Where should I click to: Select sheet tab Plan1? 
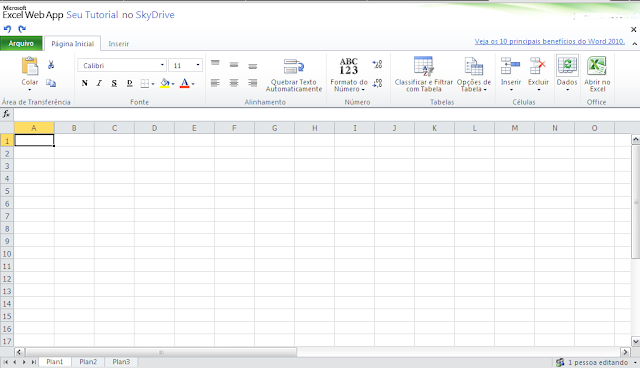(x=55, y=362)
